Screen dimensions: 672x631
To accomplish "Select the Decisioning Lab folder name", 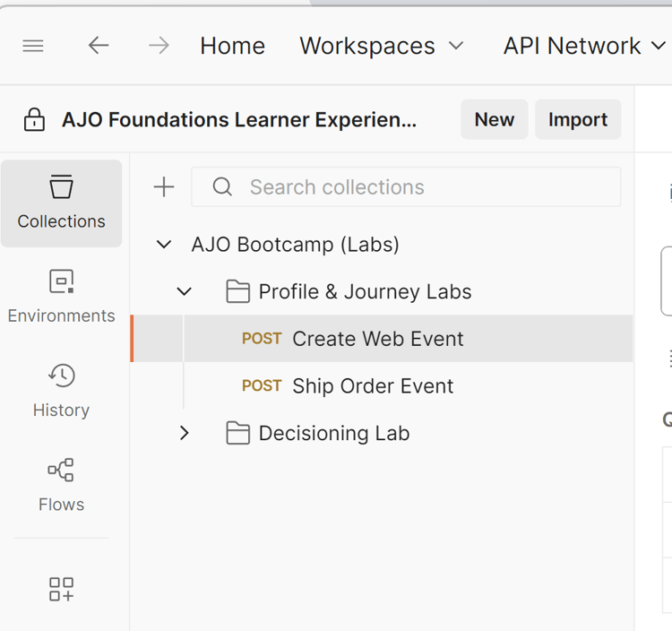I will point(334,434).
